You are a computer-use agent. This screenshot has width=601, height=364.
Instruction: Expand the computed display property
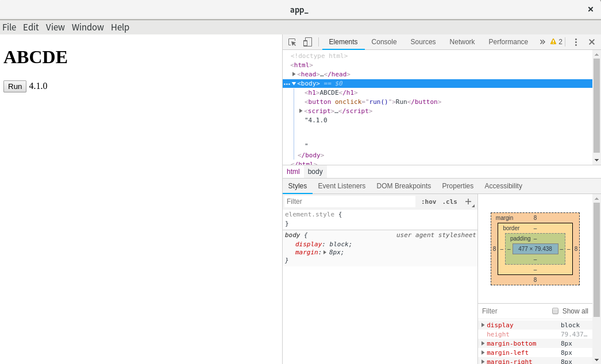point(483,325)
